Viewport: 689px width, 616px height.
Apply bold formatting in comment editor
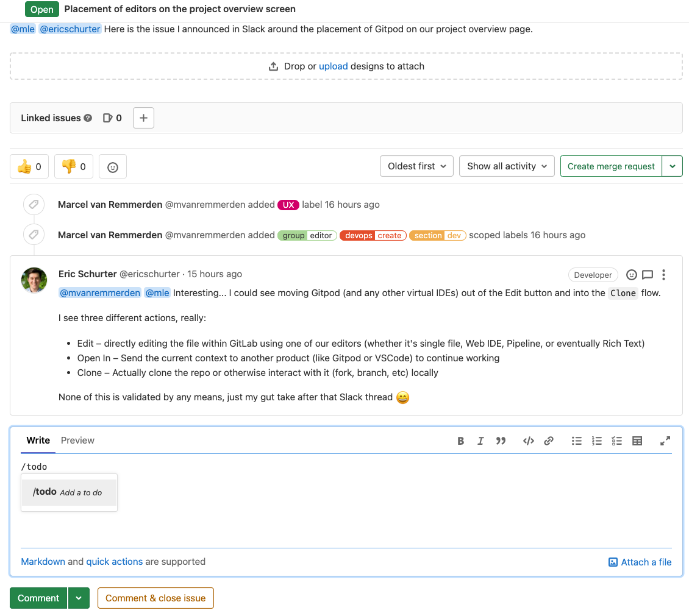pyautogui.click(x=461, y=441)
